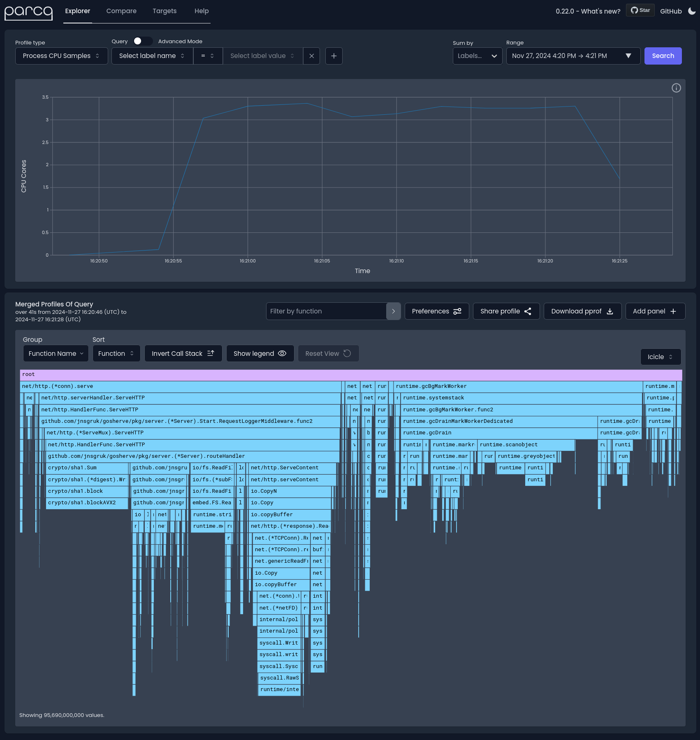Remove label matcher with X icon
The height and width of the screenshot is (740, 700).
312,56
